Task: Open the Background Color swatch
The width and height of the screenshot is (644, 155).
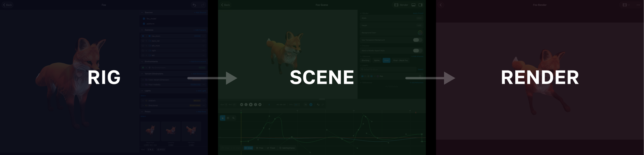Action: click(x=420, y=33)
